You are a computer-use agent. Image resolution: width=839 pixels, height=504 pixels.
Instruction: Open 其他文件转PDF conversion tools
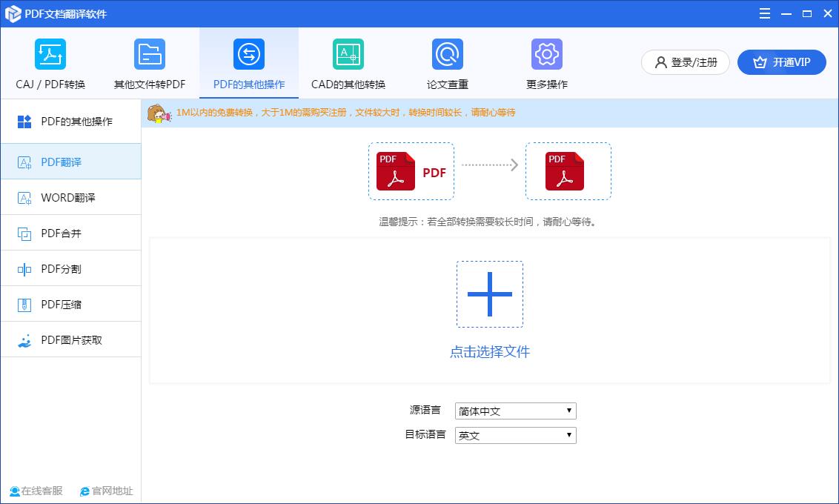click(x=149, y=54)
